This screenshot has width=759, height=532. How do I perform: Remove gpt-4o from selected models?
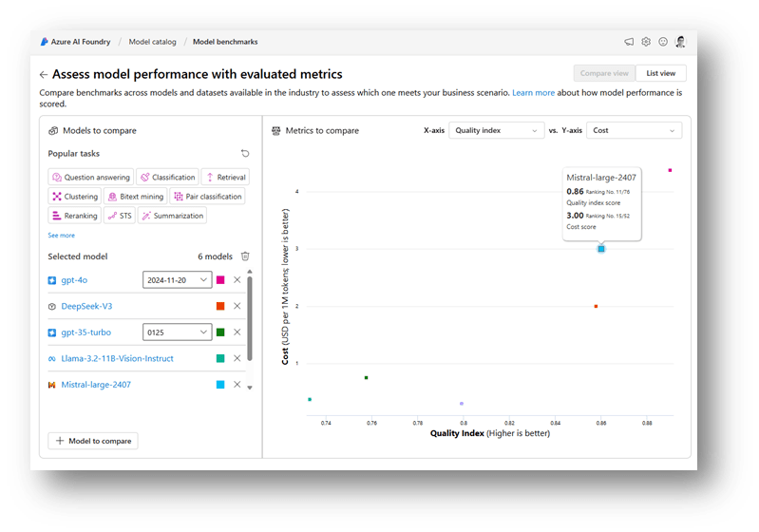click(x=237, y=280)
